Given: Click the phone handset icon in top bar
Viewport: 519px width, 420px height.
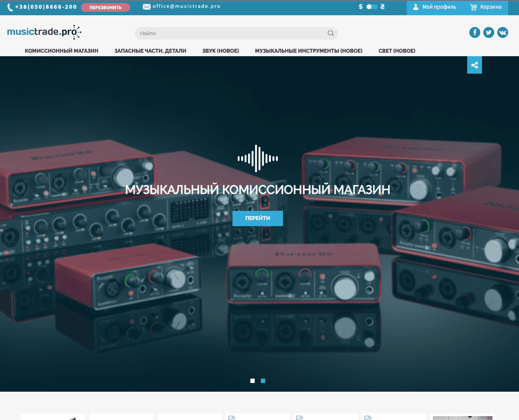Looking at the screenshot, I should (x=10, y=7).
